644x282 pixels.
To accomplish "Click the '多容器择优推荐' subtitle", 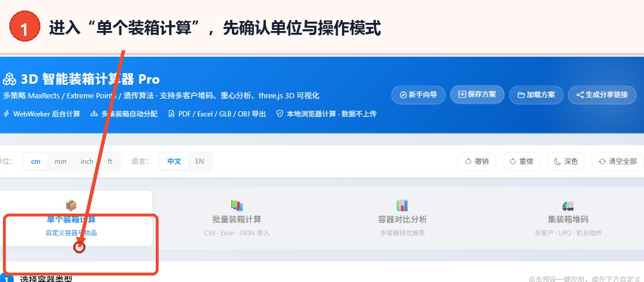I will 403,233.
